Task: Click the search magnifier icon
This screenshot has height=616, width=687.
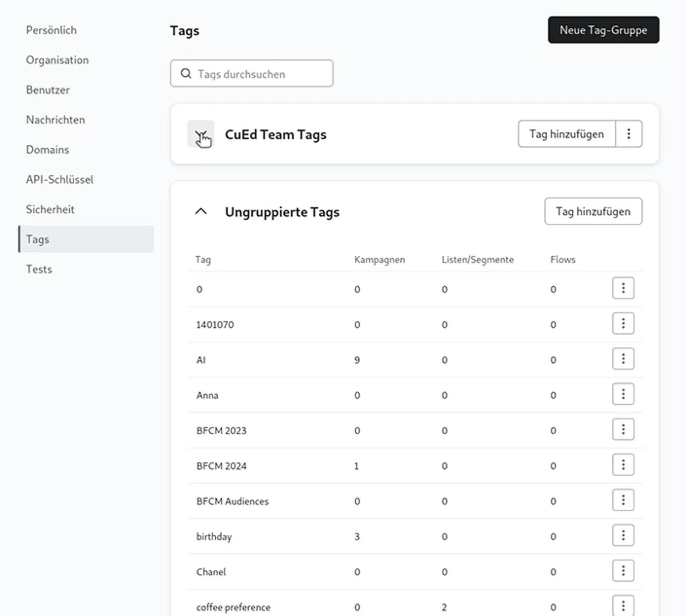Action: [186, 74]
